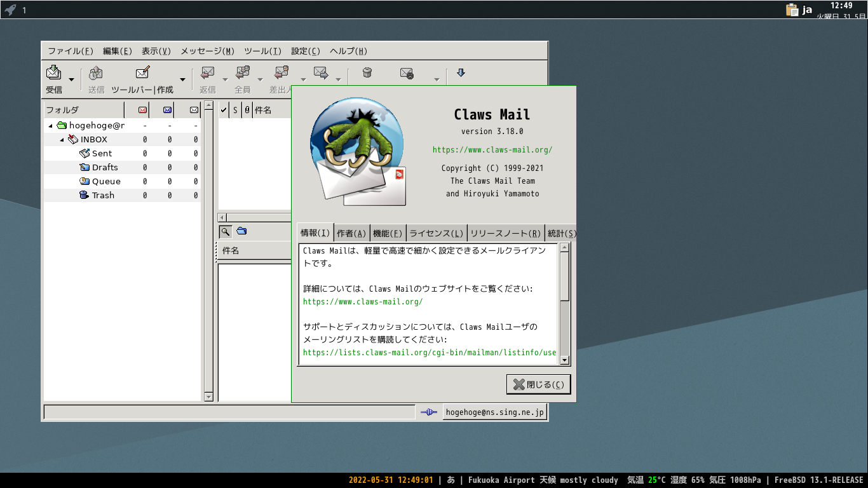Switch to the 機能(F) tab
Viewport: 868px width, 488px height.
pos(388,233)
